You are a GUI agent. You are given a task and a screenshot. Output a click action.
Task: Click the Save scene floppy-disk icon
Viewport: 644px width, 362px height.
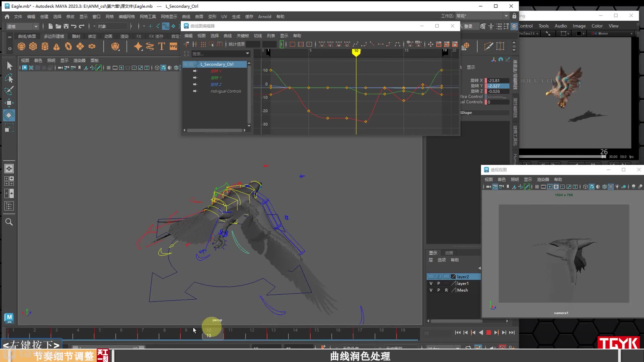pos(66,26)
